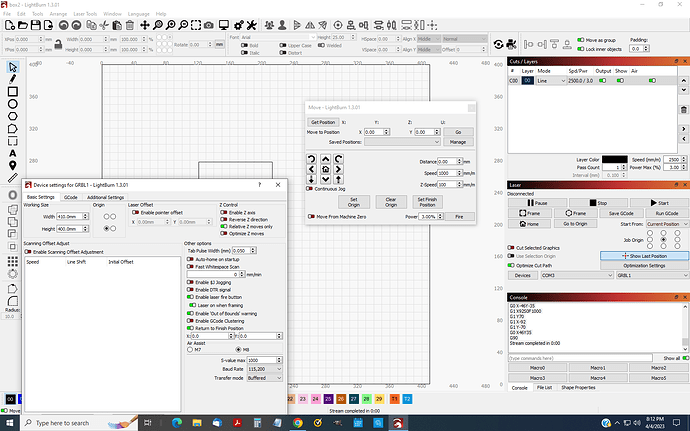Screen dimensions: 690x431
Task: Open the GRBL1 device dropdown
Action: tap(652, 276)
